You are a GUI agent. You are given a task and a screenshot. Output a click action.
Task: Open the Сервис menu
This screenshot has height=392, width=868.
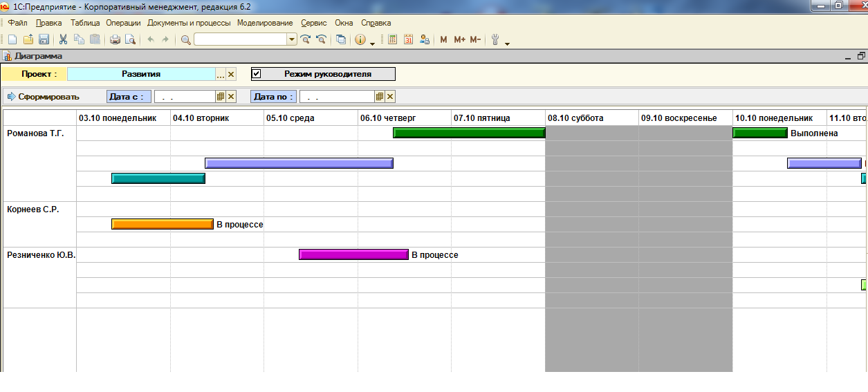point(314,23)
